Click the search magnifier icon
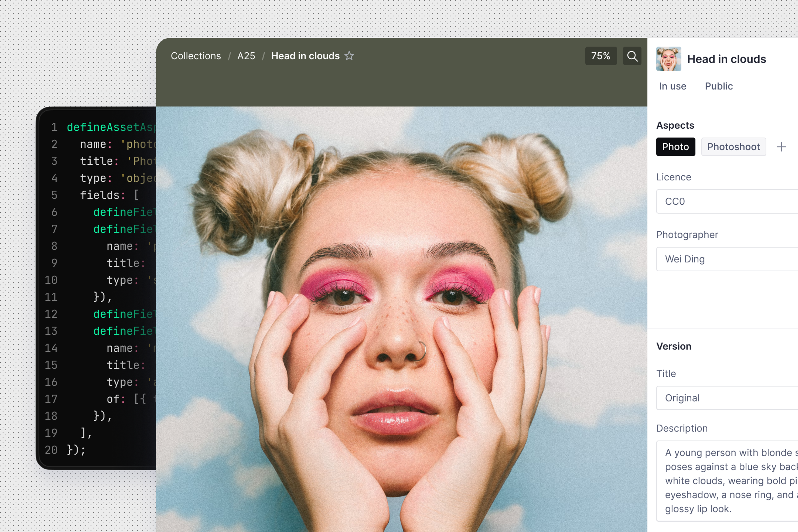Screen dimensions: 798x532 [x=632, y=56]
